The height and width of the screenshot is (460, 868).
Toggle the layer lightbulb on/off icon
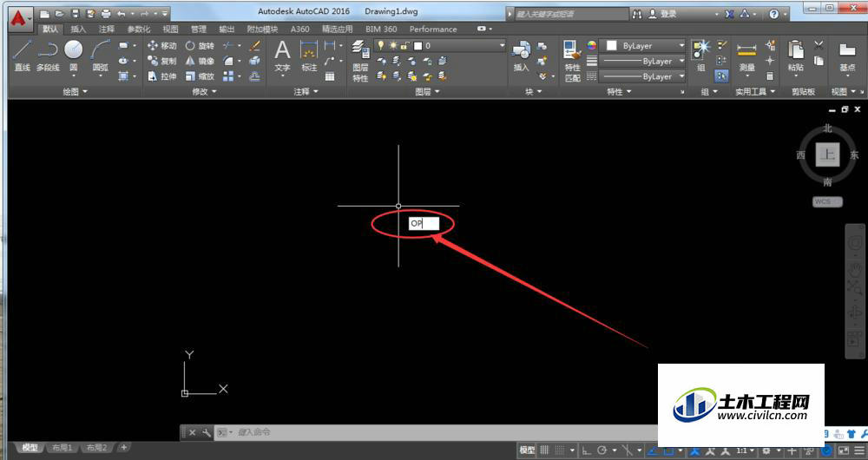[381, 46]
